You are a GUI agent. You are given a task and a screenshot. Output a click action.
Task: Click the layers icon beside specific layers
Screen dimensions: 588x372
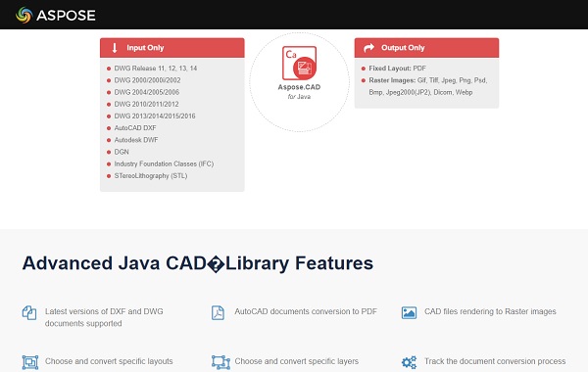coord(220,362)
